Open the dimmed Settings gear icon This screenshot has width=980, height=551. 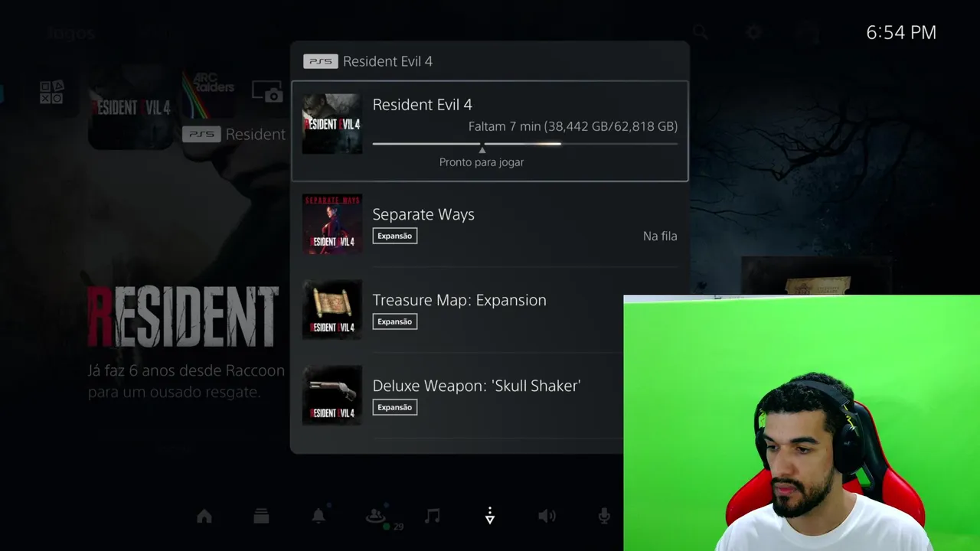pos(754,32)
